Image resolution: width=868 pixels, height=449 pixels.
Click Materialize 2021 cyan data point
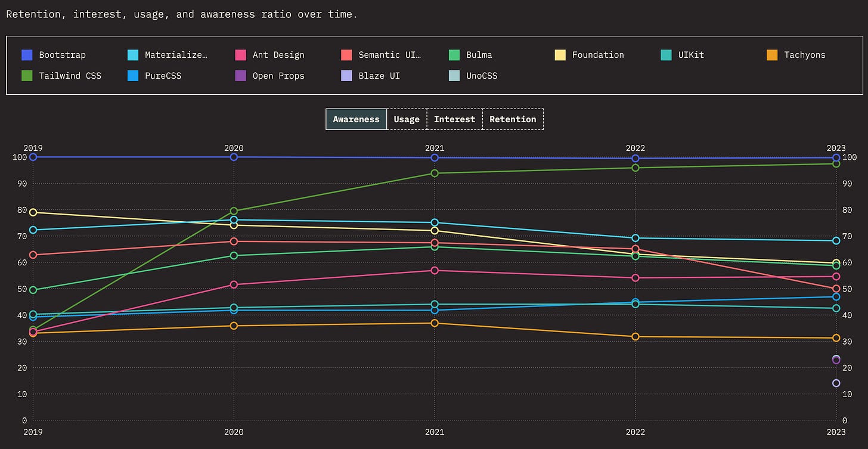point(435,222)
